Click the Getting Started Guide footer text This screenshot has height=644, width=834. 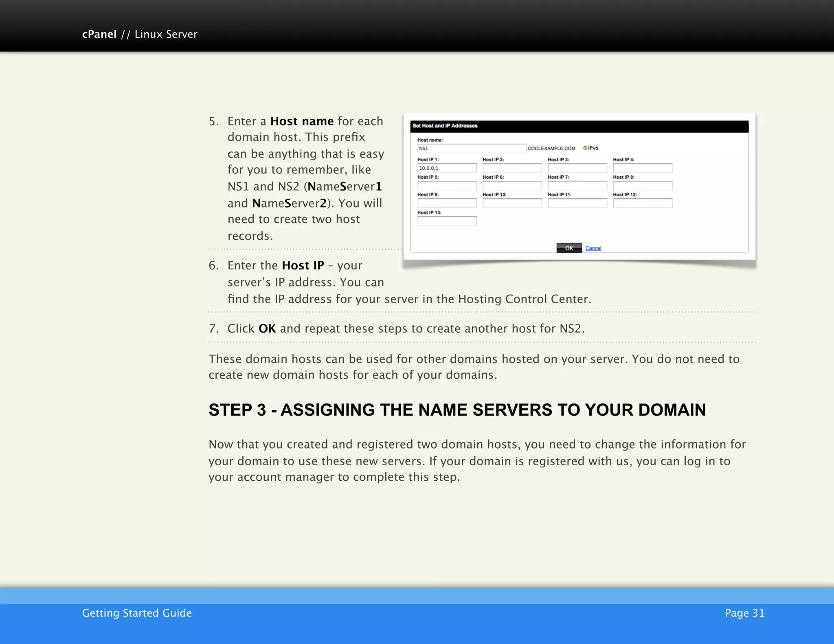point(137,613)
